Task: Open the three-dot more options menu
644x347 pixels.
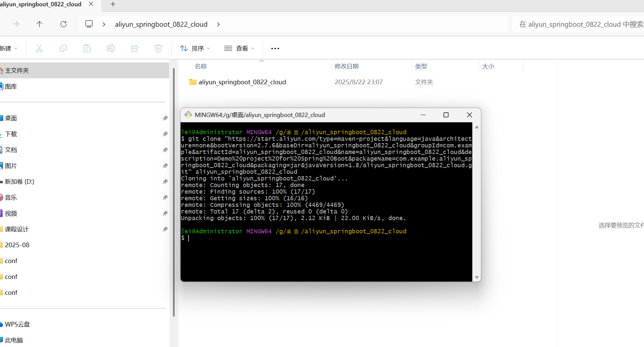Action: pos(275,49)
